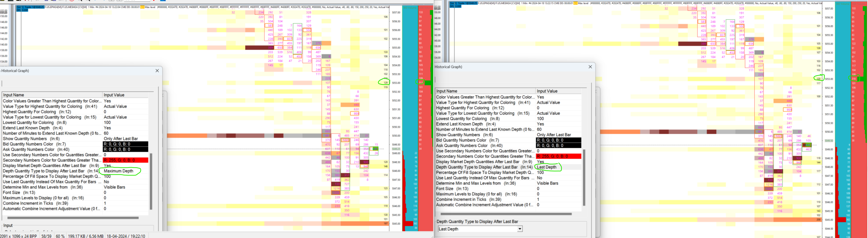Select 'Use Secondary Numbers Color for Quantities Greater' right row
The width and height of the screenshot is (868, 238).
(x=509, y=151)
